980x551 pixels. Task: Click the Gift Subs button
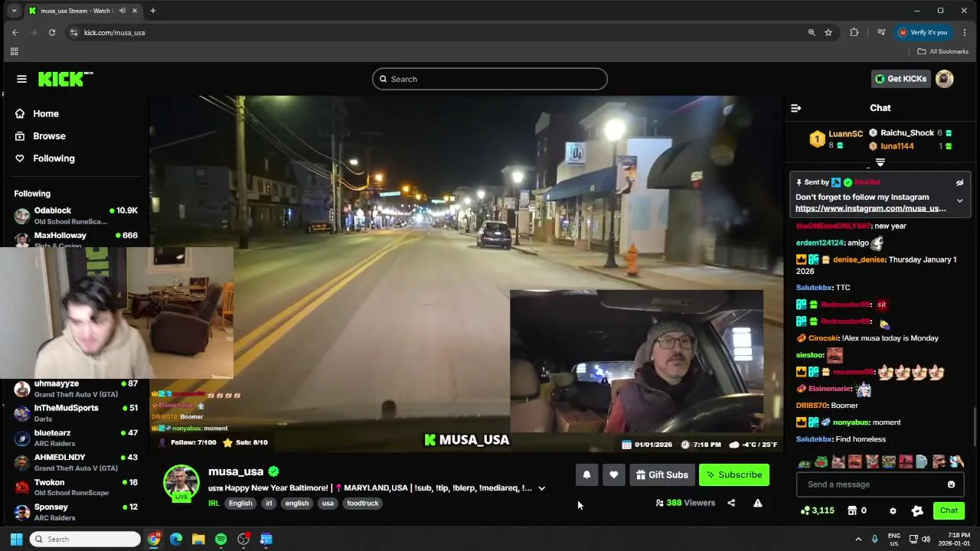point(662,474)
